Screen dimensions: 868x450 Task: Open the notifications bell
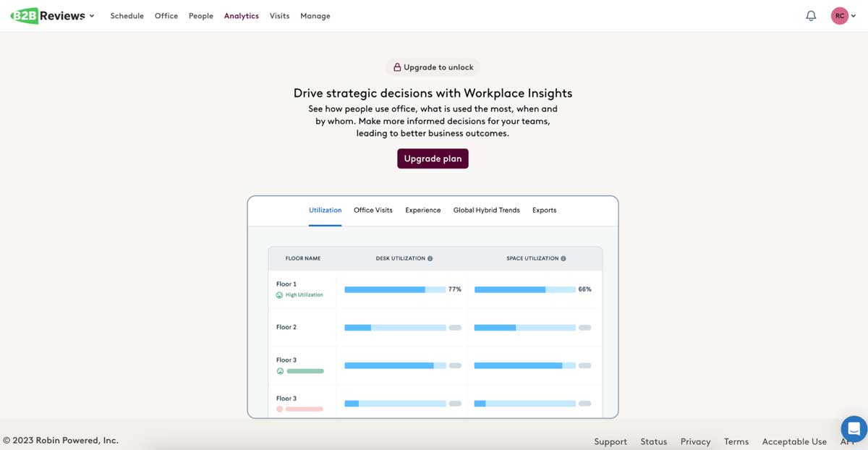pyautogui.click(x=811, y=16)
